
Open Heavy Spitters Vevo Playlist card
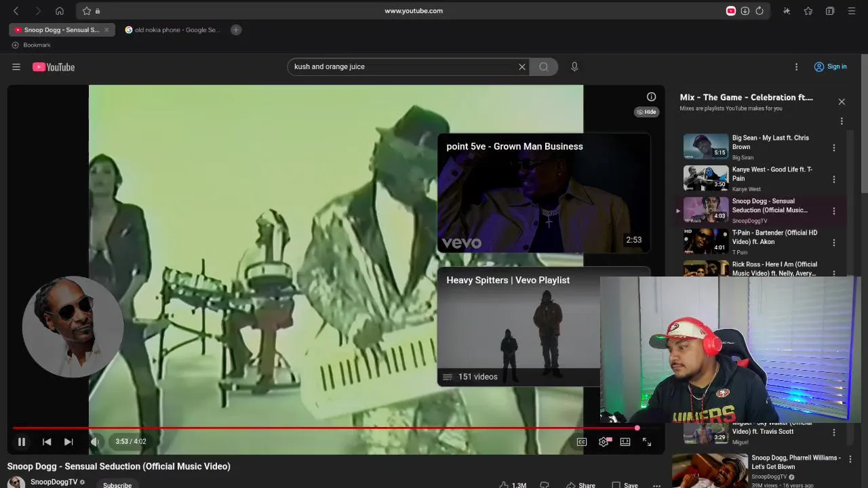(519, 326)
